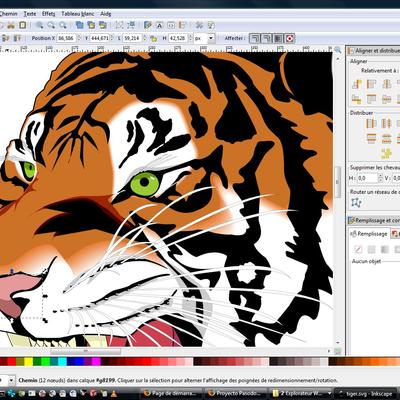The width and height of the screenshot is (400, 400).
Task: Open the Text and Font dialog icon
Action: (160, 25)
